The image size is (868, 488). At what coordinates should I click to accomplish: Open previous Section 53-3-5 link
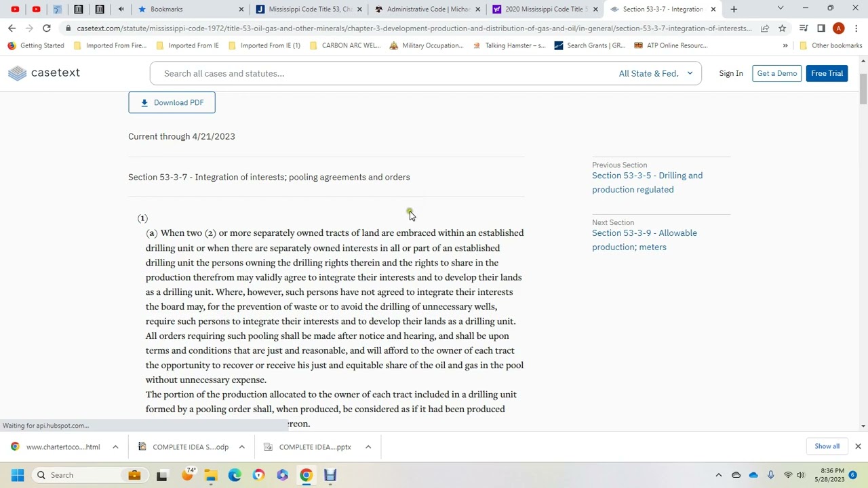[x=647, y=182]
